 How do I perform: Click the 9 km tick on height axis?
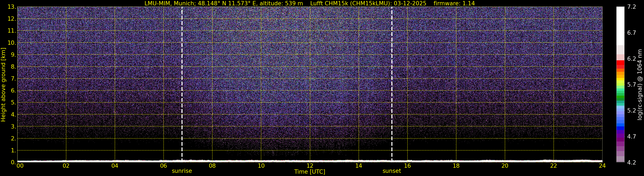coord(13,55)
